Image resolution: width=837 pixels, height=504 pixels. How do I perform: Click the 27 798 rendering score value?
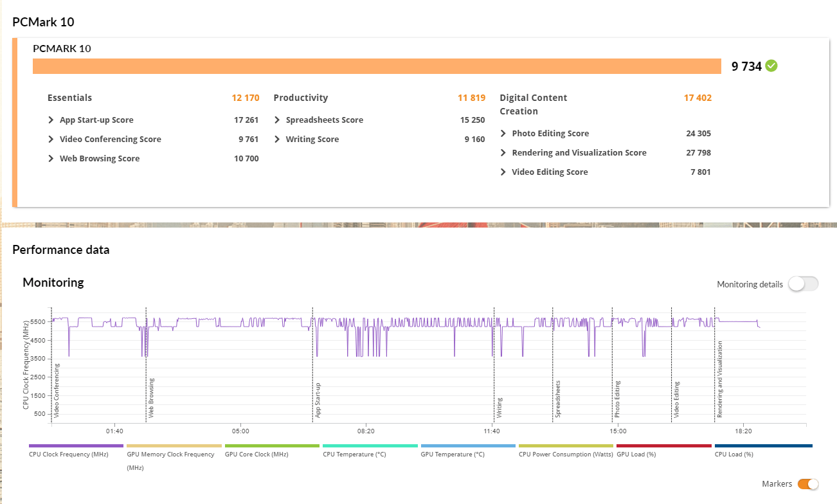[698, 153]
